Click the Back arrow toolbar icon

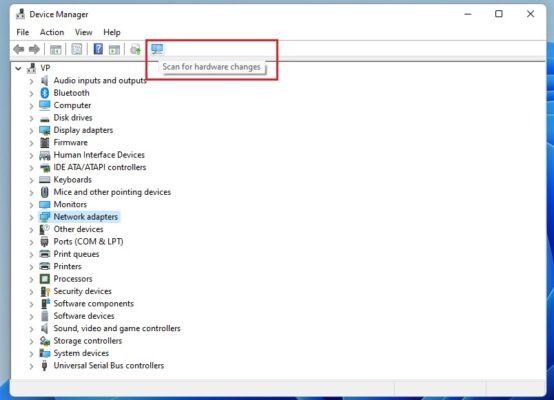coord(19,49)
